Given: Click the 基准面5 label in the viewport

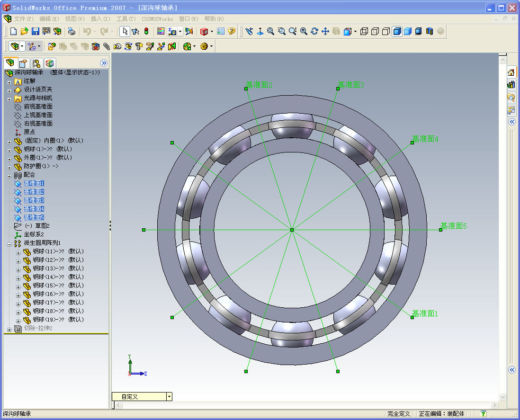Looking at the screenshot, I should (x=454, y=226).
